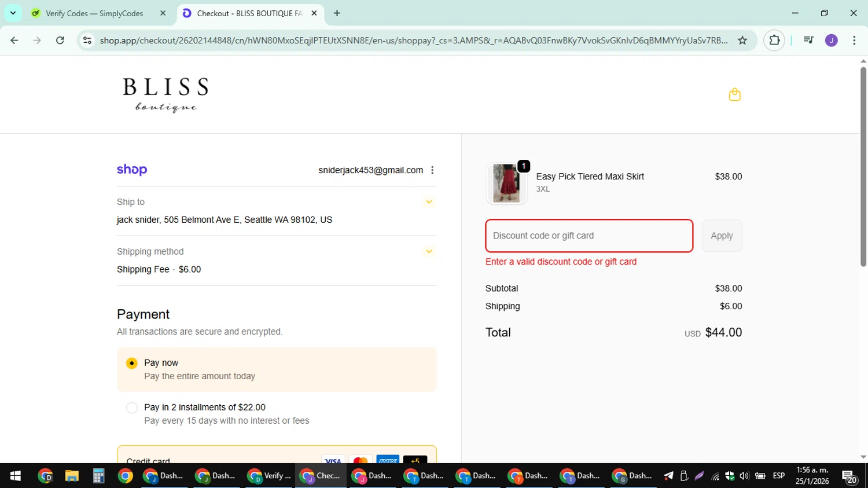Click the Payment heading
This screenshot has height=488, width=868.
coord(143,314)
